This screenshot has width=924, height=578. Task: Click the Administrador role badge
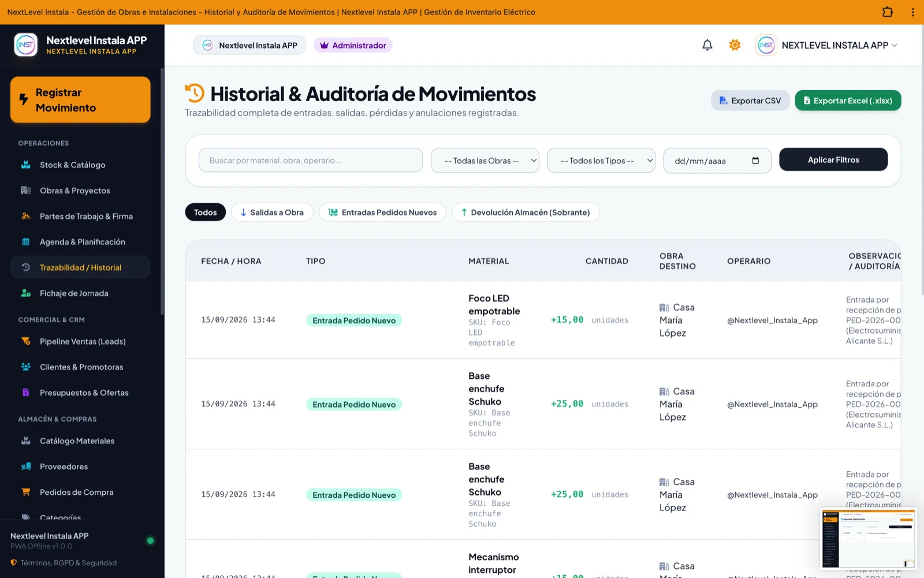click(353, 45)
